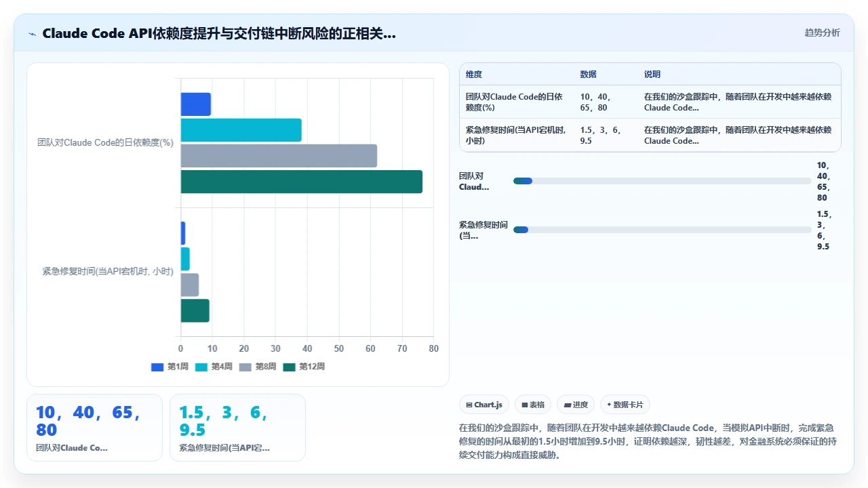Click the lightning icon beside the title
Image resolution: width=868 pixels, height=488 pixels.
pos(32,34)
